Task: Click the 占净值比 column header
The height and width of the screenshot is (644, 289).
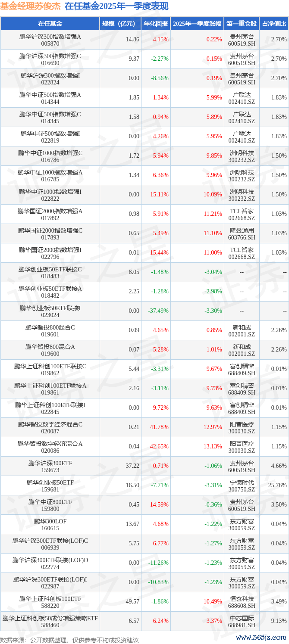Action: [274, 24]
